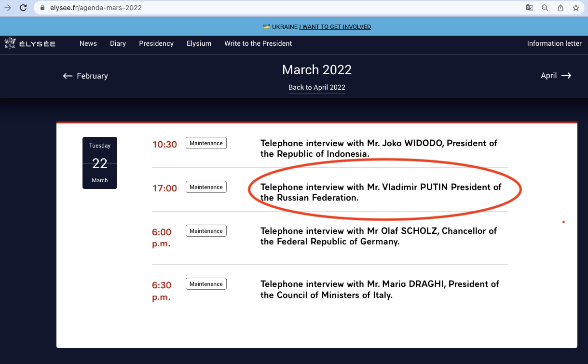Viewport: 588px width, 364px height.
Task: Select the Vladimir PUTIN telephone interview entry
Action: (381, 192)
